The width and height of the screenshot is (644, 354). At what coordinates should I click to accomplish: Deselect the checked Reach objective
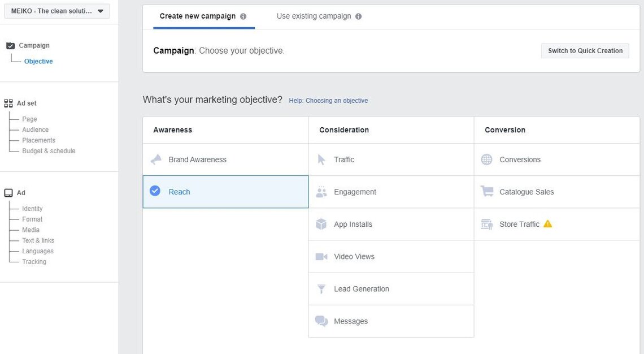point(155,191)
